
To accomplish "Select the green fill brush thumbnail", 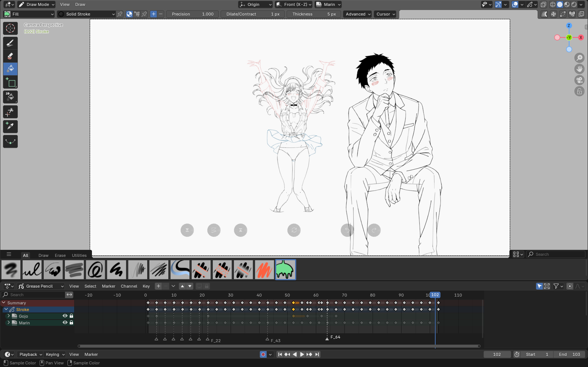I will tap(285, 270).
